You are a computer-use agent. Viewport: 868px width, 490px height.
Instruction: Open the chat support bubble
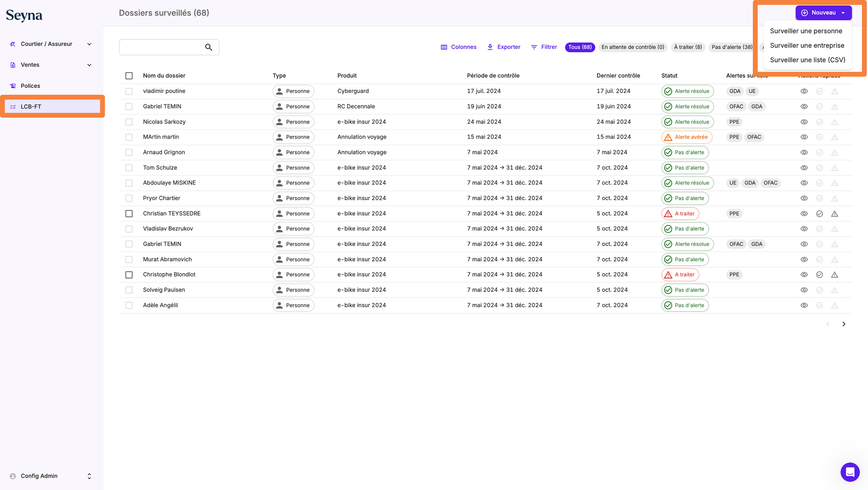click(850, 472)
